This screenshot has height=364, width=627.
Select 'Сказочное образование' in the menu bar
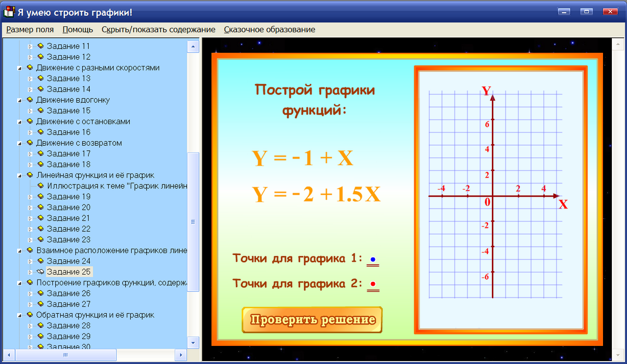click(269, 29)
